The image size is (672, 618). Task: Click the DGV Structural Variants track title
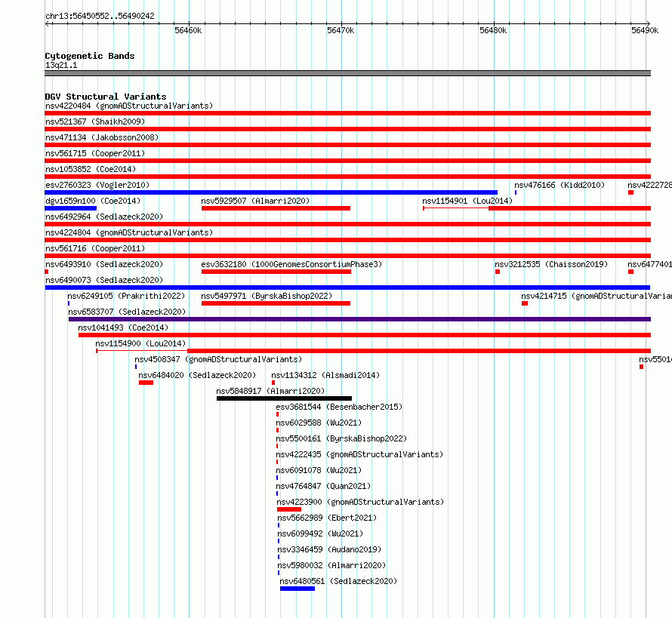tap(106, 97)
